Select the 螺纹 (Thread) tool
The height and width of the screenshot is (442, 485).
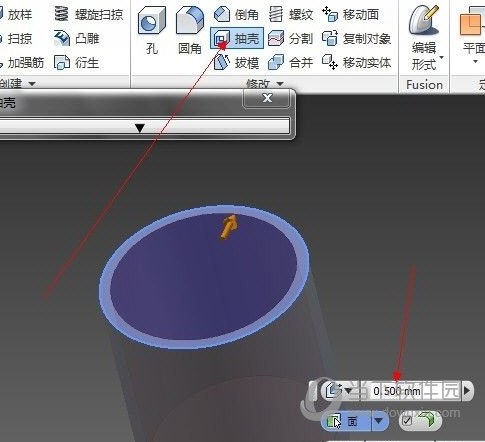tap(291, 14)
